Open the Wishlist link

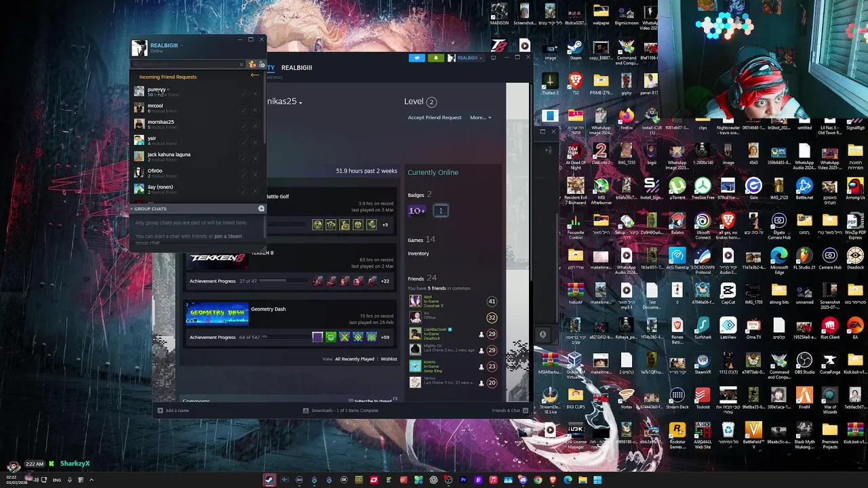(x=389, y=359)
